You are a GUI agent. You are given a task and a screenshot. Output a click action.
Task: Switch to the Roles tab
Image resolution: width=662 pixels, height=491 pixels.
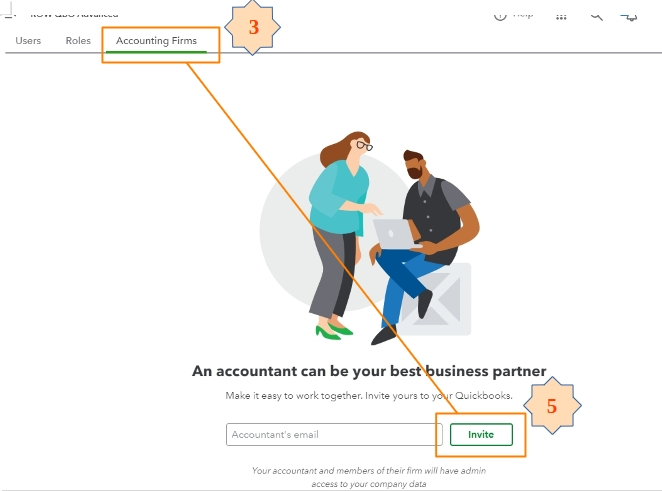[78, 41]
